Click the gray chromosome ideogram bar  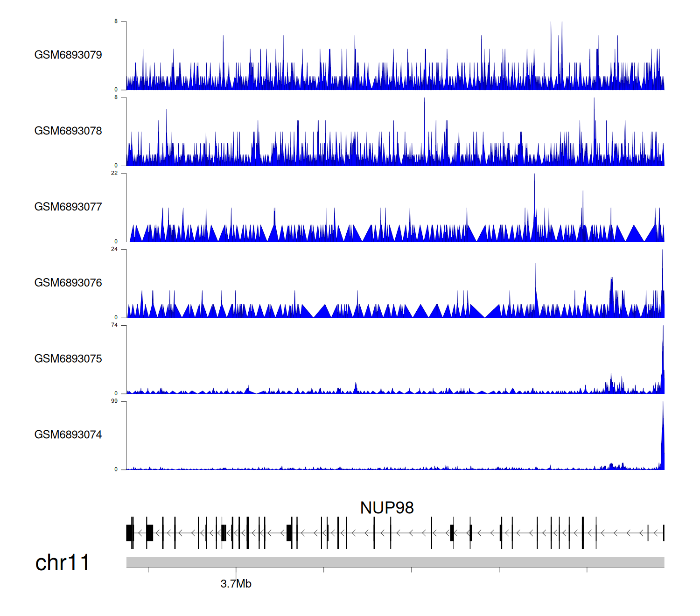395,562
